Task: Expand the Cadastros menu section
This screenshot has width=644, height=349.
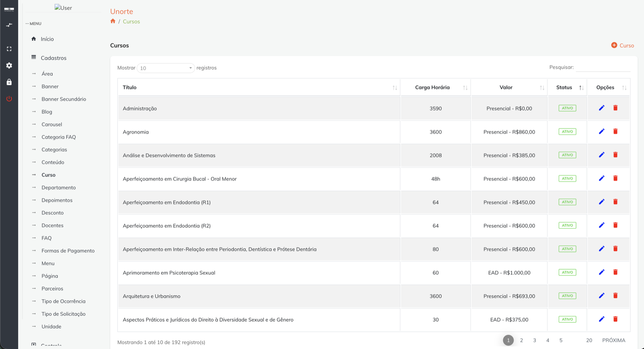Action: coord(54,58)
